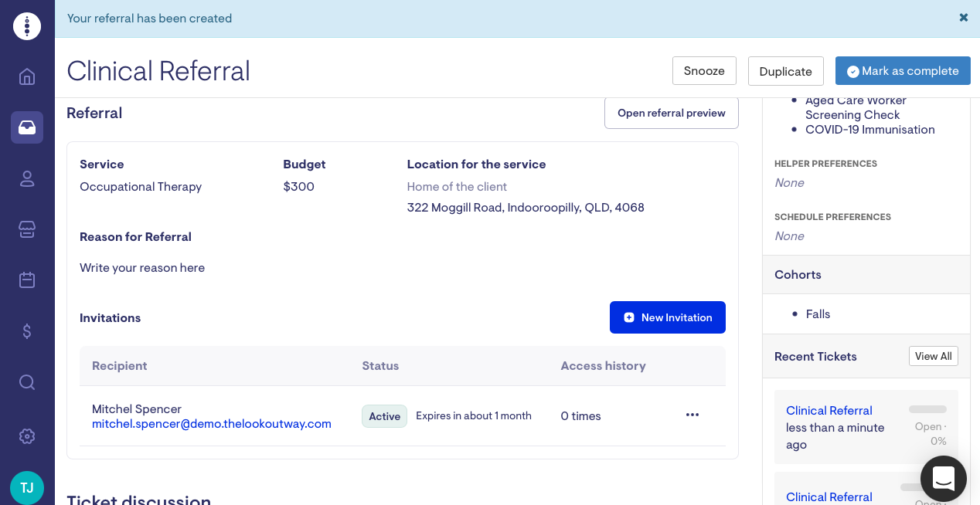The width and height of the screenshot is (980, 505).
Task: Click the Duplicate button
Action: [x=785, y=71]
